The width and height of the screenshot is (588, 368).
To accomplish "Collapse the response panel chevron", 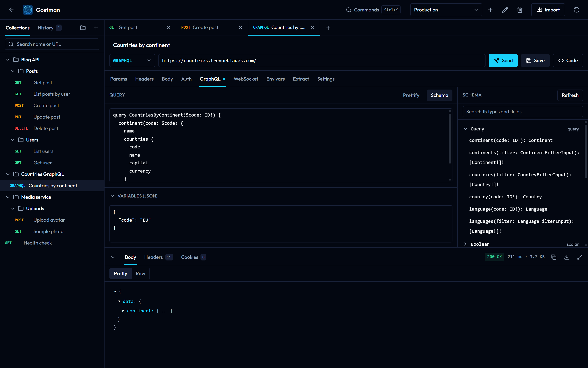I will point(113,257).
